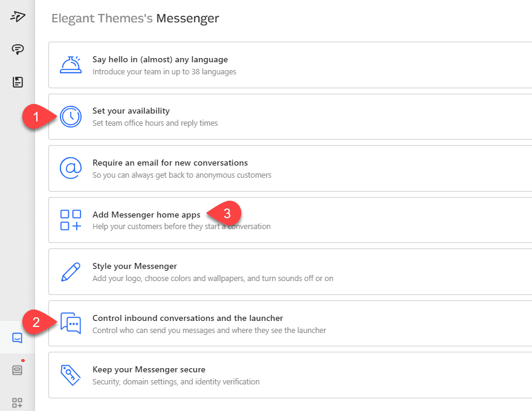This screenshot has height=411, width=532.
Task: Click the red marker numbered 3
Action: tap(227, 214)
